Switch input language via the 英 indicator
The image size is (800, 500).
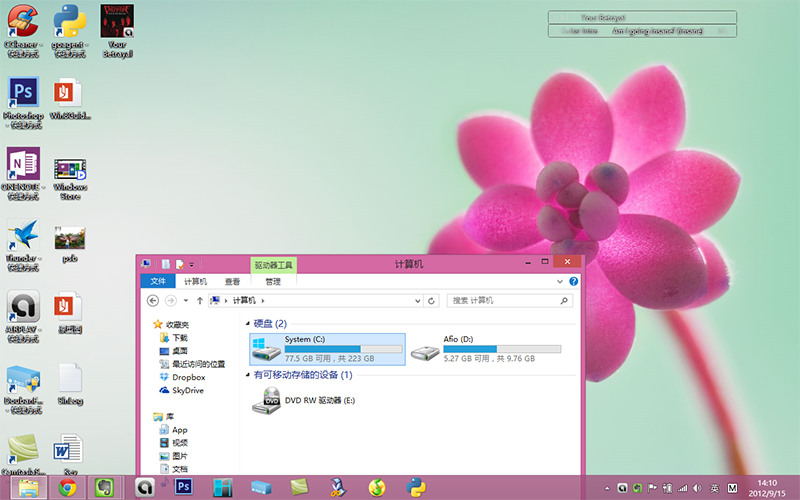[x=715, y=488]
